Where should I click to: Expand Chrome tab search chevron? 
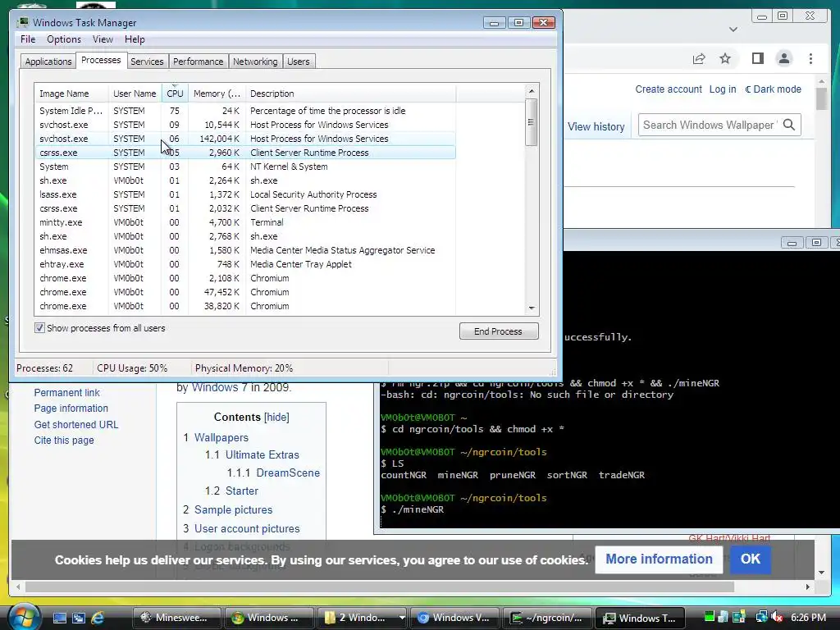click(733, 29)
